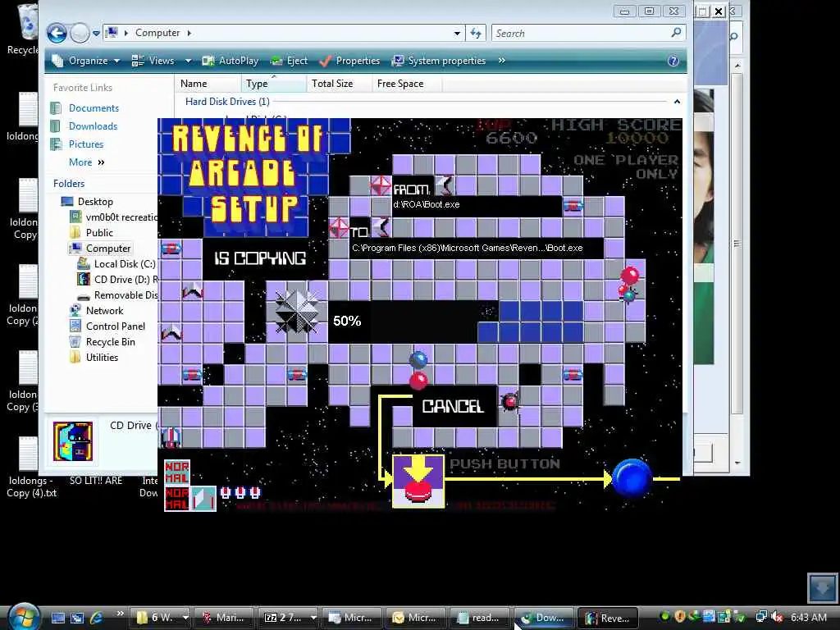840x630 pixels.
Task: Click the Refresh button beside address bar
Action: [476, 33]
